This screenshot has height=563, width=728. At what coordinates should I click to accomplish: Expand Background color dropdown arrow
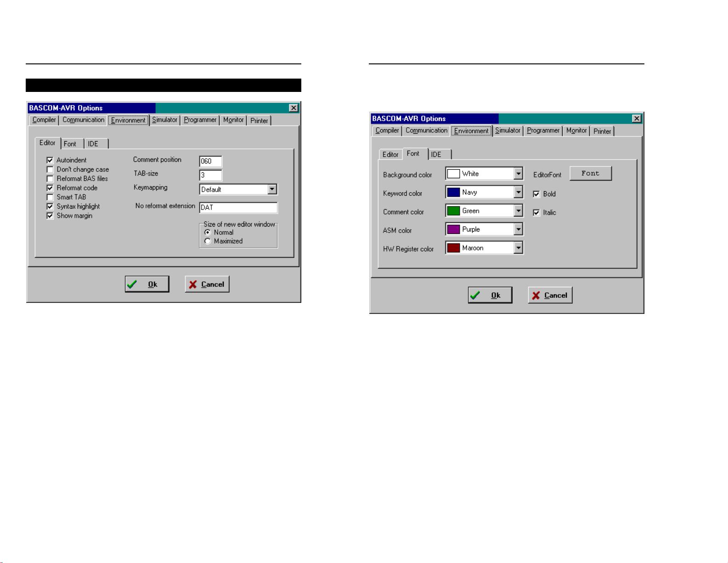click(518, 174)
